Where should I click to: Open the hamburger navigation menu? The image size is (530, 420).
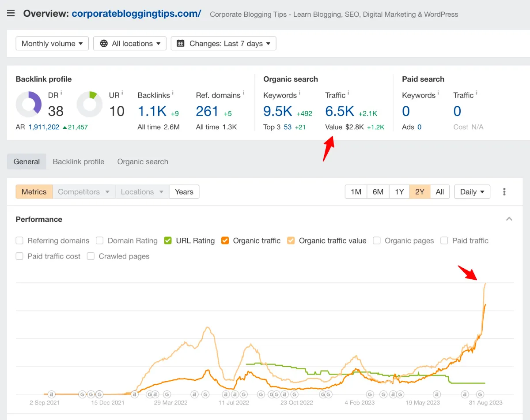point(11,13)
